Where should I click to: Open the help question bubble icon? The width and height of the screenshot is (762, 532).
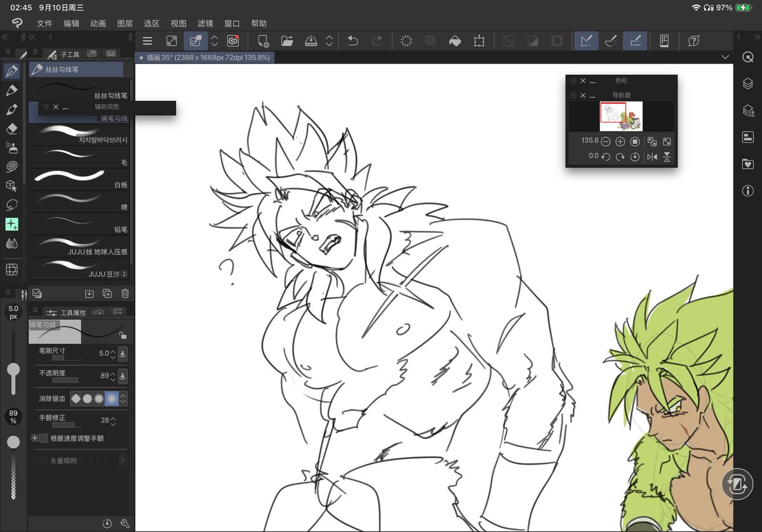[x=693, y=41]
